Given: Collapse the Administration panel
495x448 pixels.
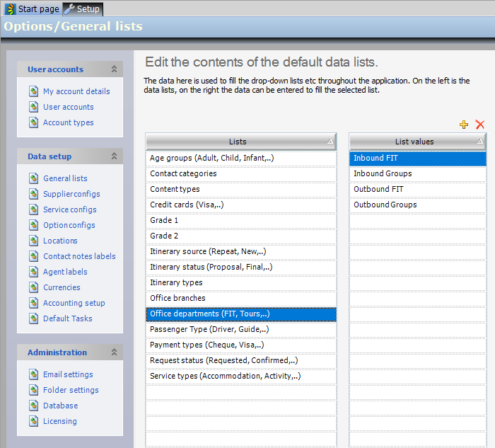Looking at the screenshot, I should [114, 352].
